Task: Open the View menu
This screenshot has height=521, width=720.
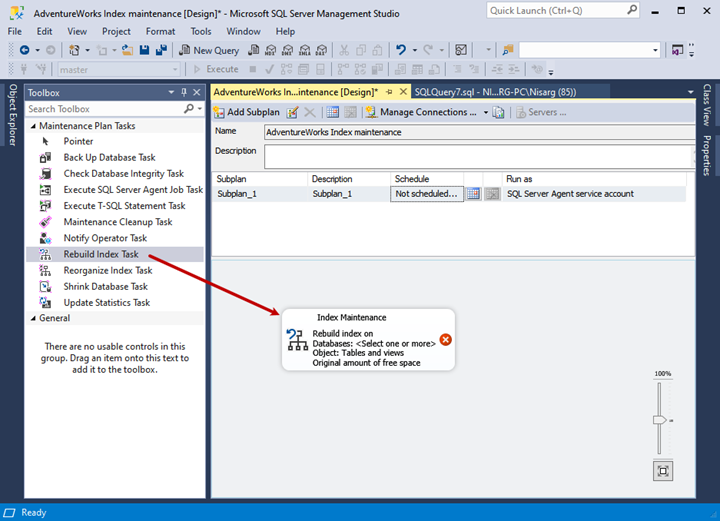Action: click(x=77, y=31)
